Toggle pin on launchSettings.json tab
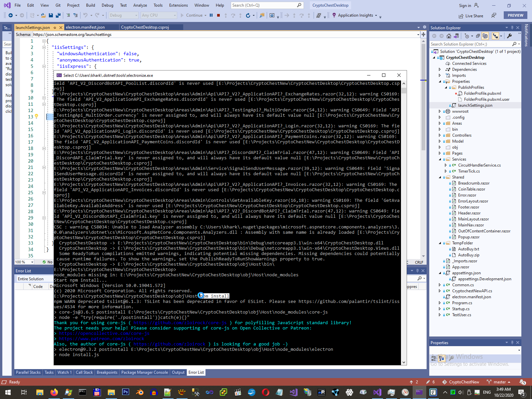532x399 pixels. [x=55, y=28]
